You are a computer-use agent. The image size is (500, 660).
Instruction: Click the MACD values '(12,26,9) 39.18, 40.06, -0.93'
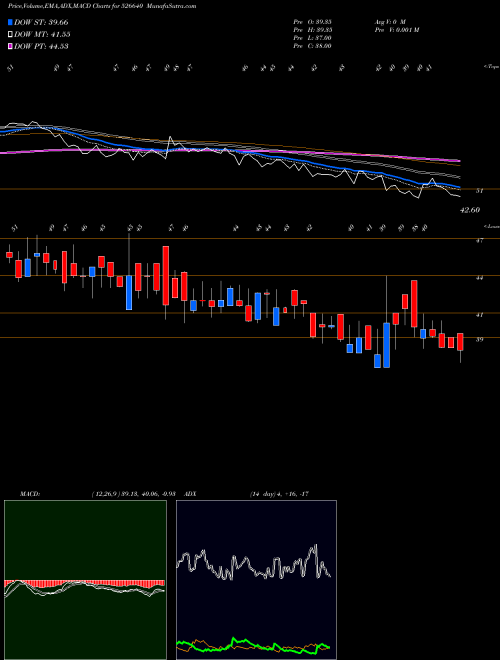(x=136, y=493)
